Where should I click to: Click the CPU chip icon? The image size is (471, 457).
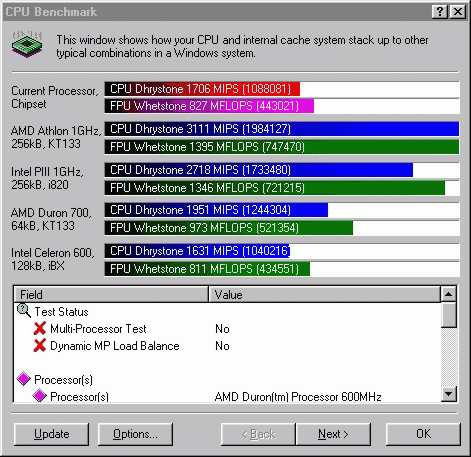tap(27, 44)
